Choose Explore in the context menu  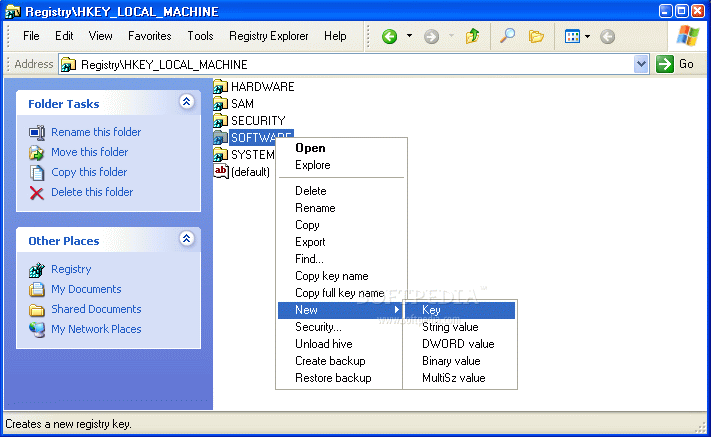(341, 165)
